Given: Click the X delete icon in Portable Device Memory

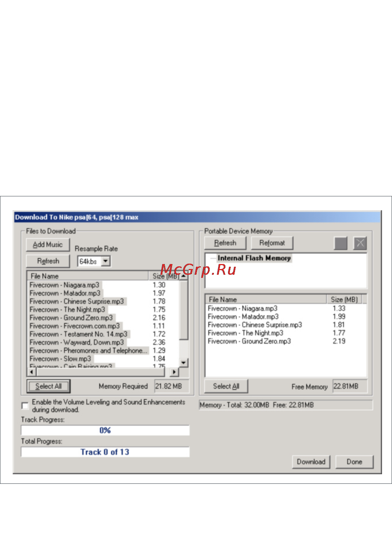Looking at the screenshot, I should coord(360,243).
